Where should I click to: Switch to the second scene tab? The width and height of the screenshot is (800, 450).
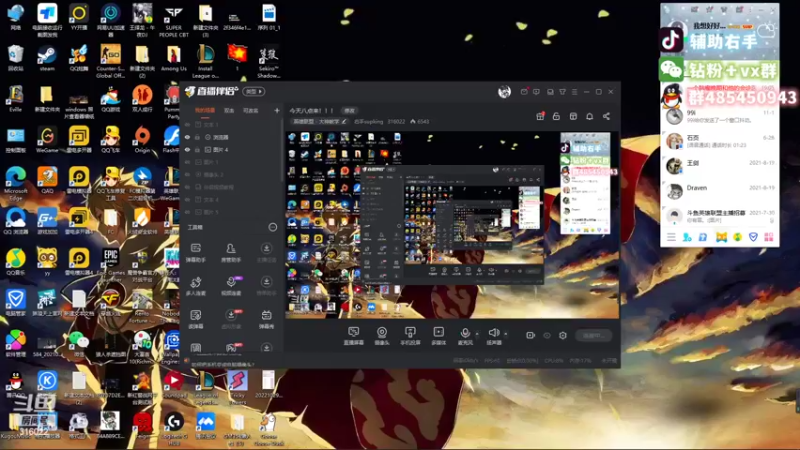pyautogui.click(x=229, y=110)
